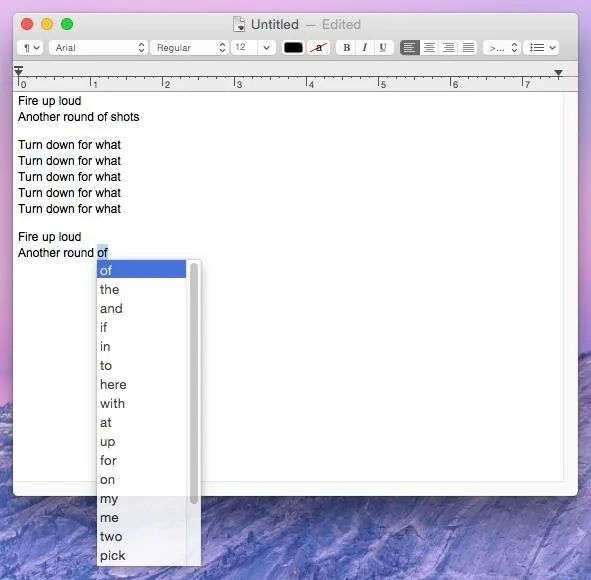Open the black text color swatch
This screenshot has width=591, height=580.
click(293, 48)
